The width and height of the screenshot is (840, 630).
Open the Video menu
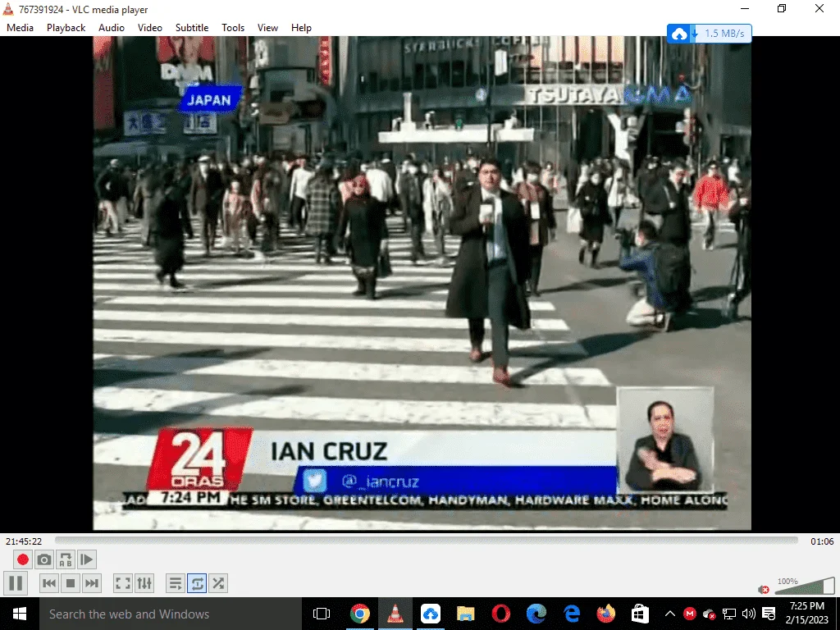[x=150, y=28]
